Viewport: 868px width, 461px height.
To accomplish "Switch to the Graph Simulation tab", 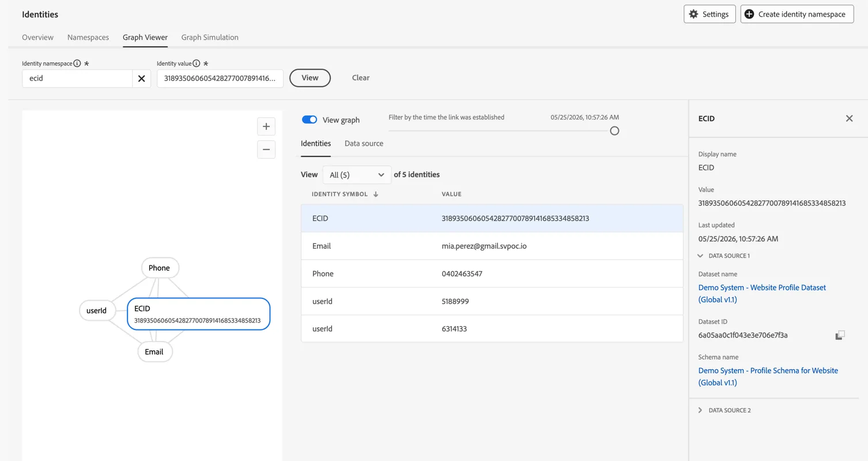I will click(210, 38).
